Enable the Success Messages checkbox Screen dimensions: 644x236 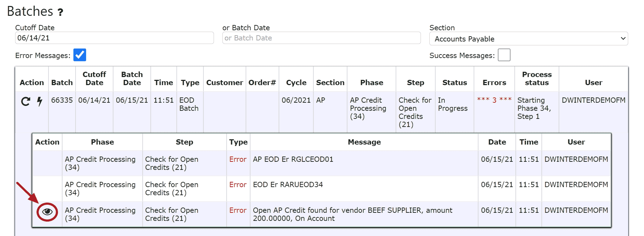pos(504,55)
